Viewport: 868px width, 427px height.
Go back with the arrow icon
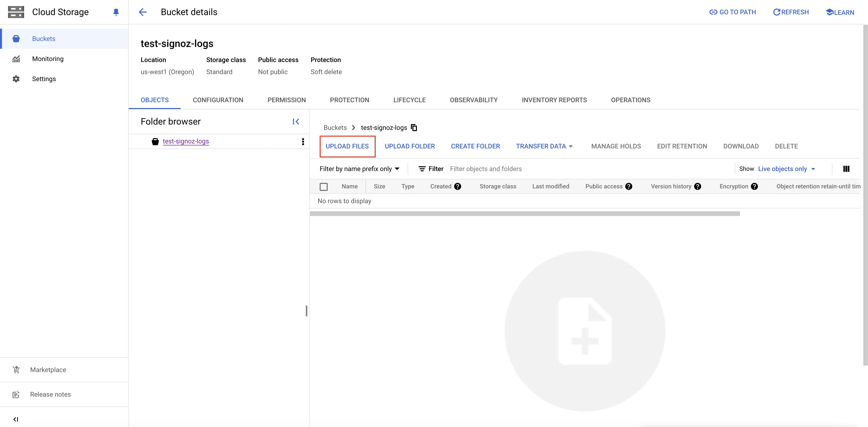pos(143,12)
